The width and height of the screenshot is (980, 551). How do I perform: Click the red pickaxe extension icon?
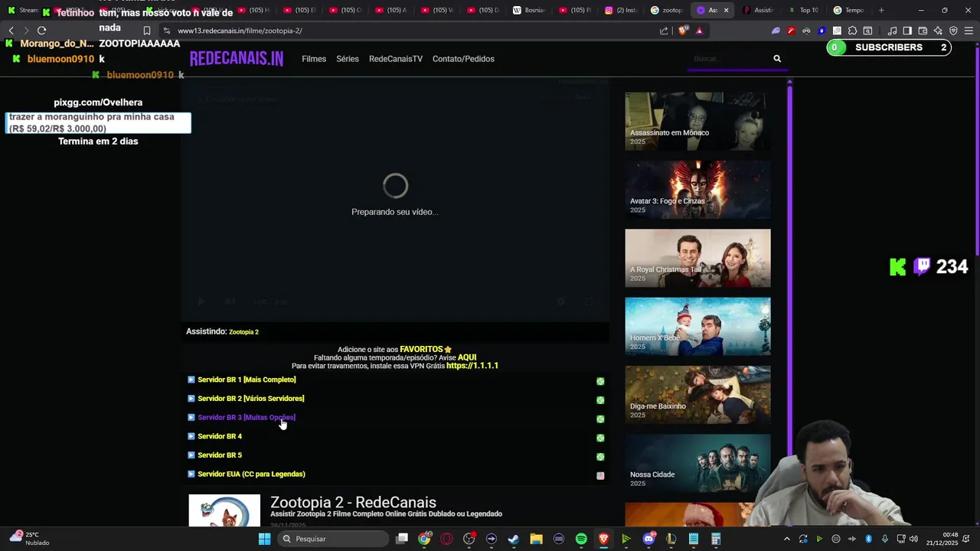[x=791, y=31]
